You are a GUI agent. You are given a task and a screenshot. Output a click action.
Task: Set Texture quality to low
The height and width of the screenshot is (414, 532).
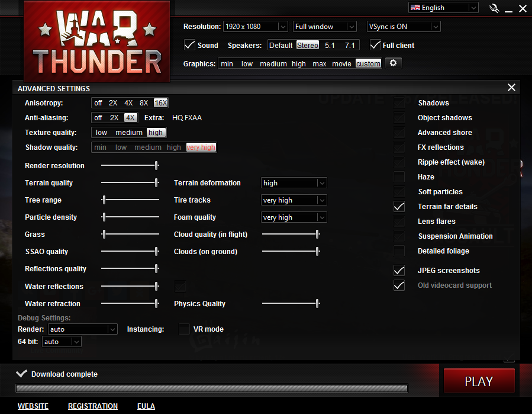click(101, 133)
